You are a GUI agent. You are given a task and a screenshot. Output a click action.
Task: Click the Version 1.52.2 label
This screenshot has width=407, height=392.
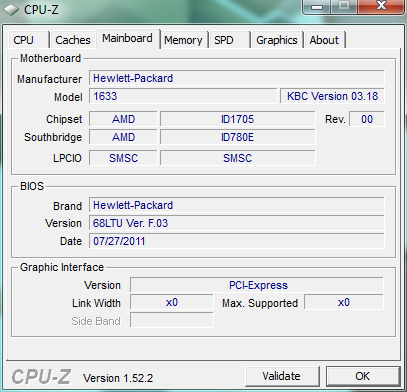coord(118,378)
